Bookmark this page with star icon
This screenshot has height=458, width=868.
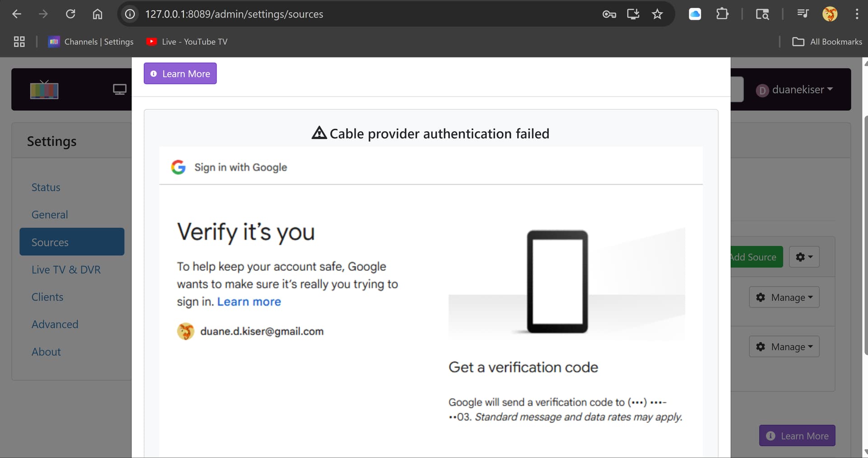pyautogui.click(x=657, y=14)
